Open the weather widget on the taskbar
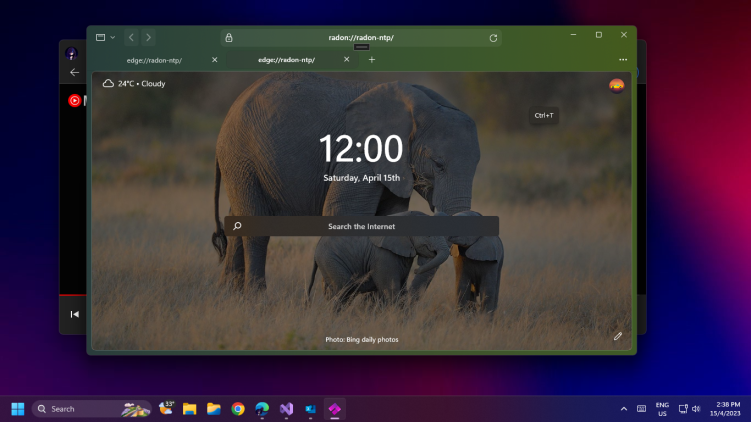This screenshot has height=422, width=751. pyautogui.click(x=166, y=409)
